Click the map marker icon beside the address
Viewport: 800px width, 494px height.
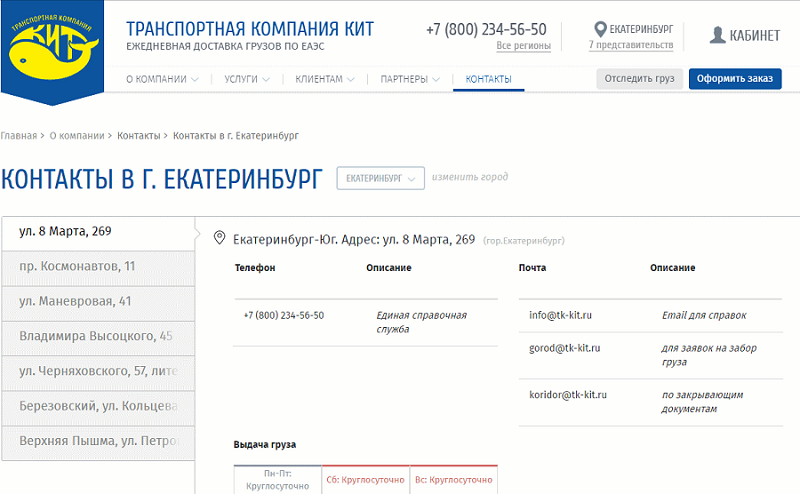219,238
